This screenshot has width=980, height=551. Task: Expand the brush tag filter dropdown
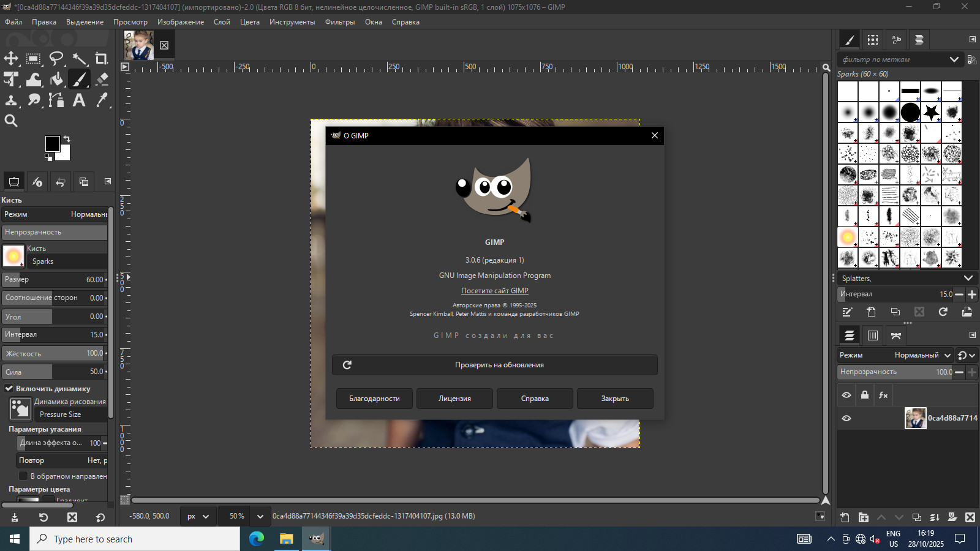954,59
